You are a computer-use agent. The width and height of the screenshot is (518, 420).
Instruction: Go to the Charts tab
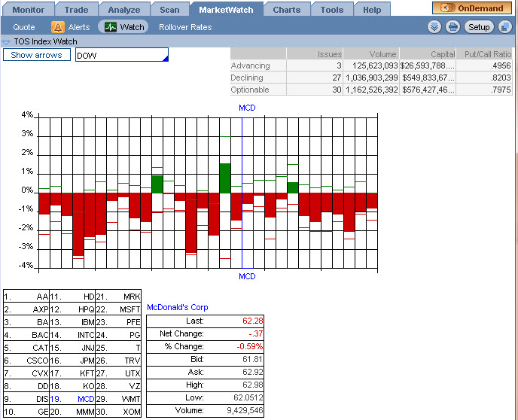pos(287,10)
